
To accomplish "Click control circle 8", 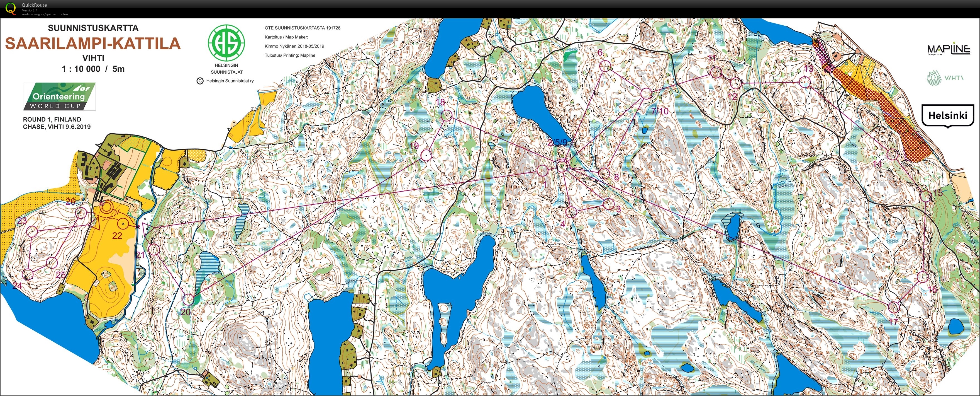I will pyautogui.click(x=604, y=173).
